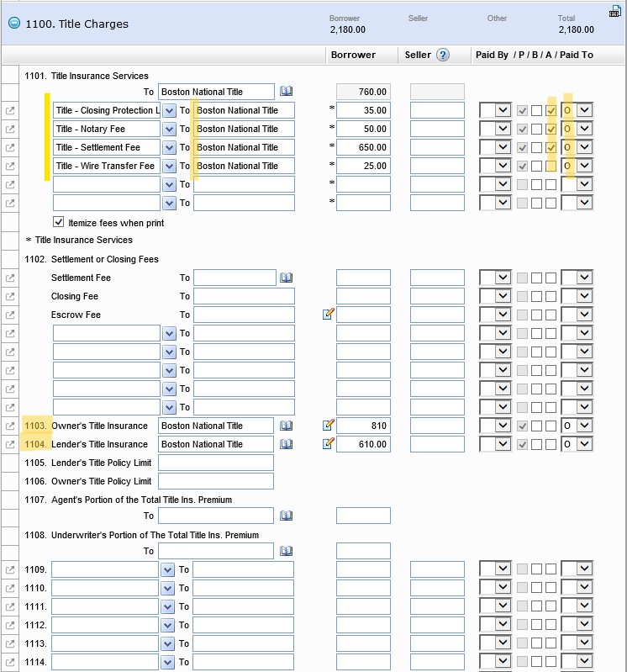
Task: Click Boston National Title payee for Notary Fee
Action: (244, 129)
